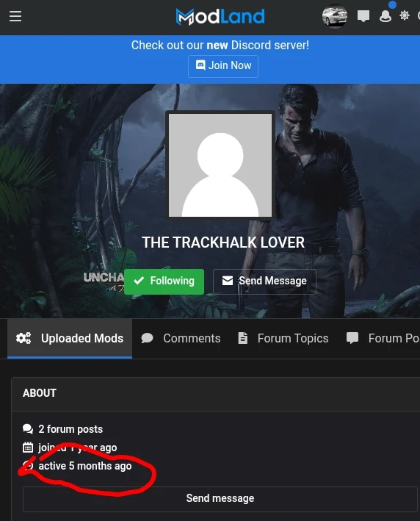Select the Uploaded Mods tab
Screen dimensions: 420x521
[x=70, y=338]
